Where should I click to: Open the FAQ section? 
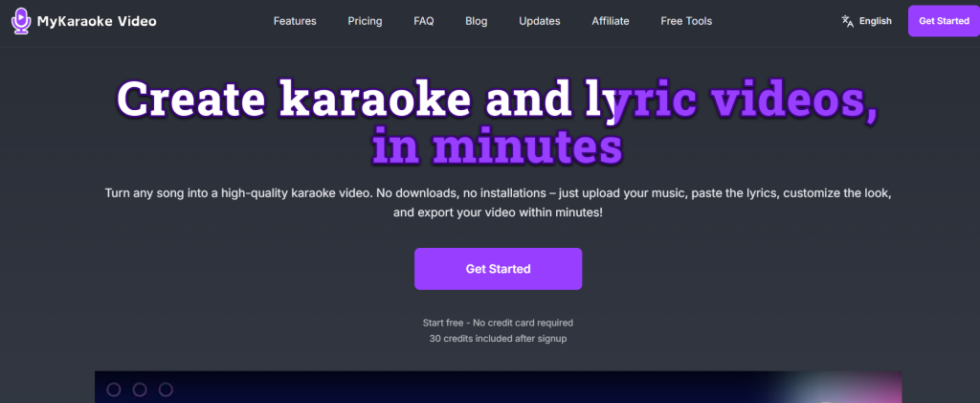[x=424, y=21]
